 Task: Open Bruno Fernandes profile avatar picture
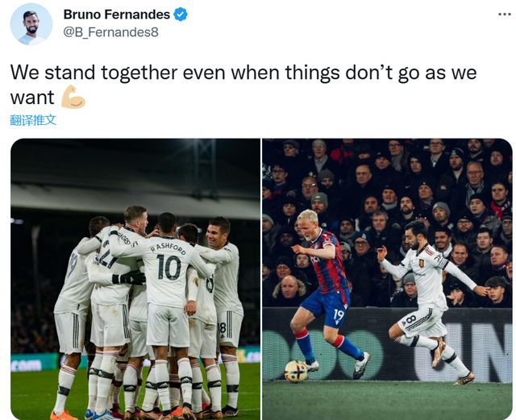point(31,24)
